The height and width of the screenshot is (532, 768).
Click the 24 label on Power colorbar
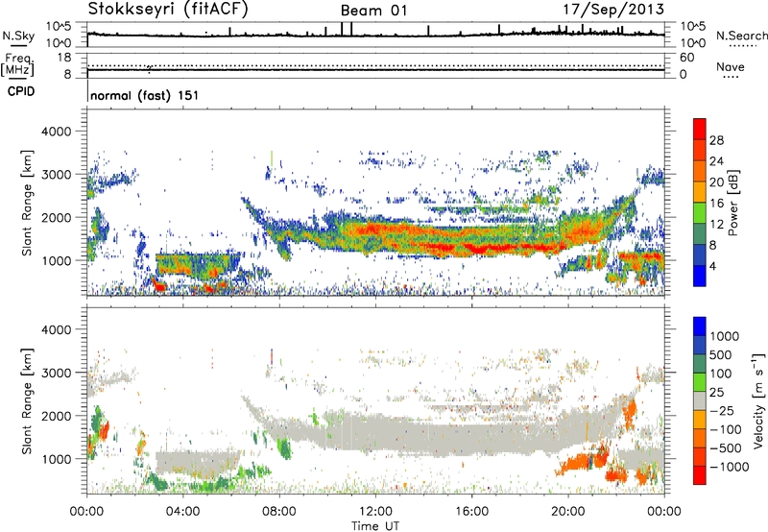(x=716, y=161)
